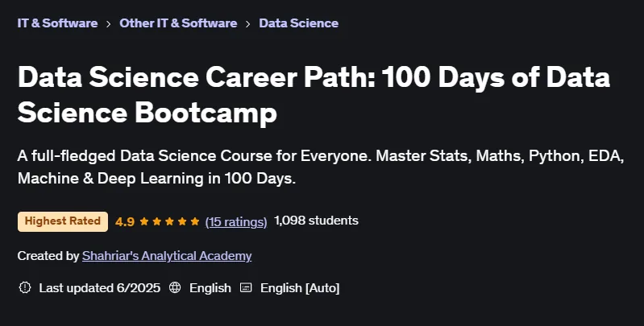Click the fourth rating star
644x326 pixels.
coord(182,222)
